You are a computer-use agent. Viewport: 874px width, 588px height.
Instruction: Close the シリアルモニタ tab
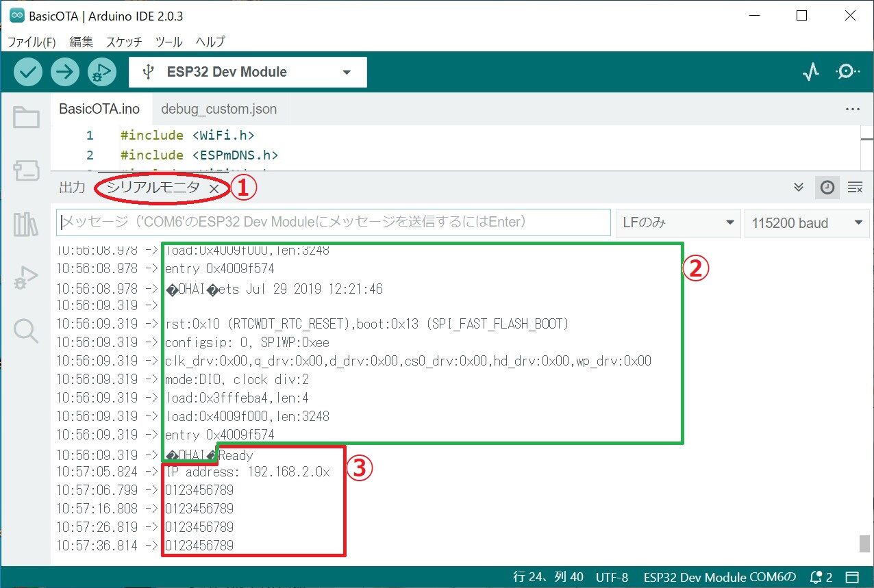click(213, 187)
